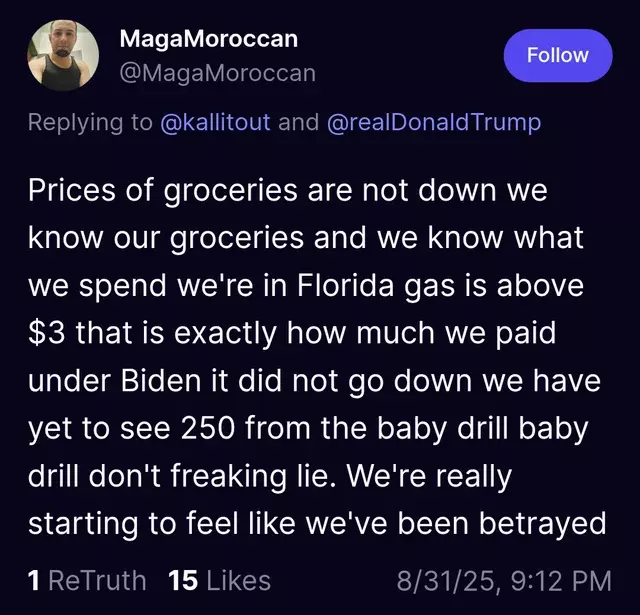This screenshot has width=640, height=615.
Task: View who ReTruthed this post
Action: pyautogui.click(x=87, y=581)
